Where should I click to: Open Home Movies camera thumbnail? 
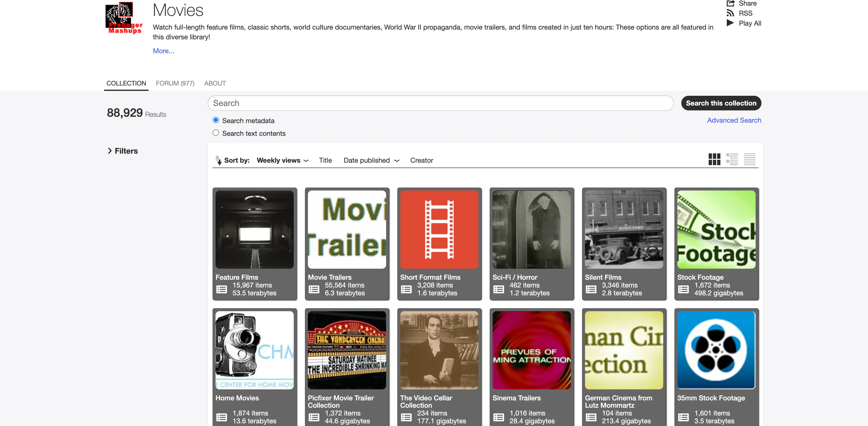tap(254, 350)
